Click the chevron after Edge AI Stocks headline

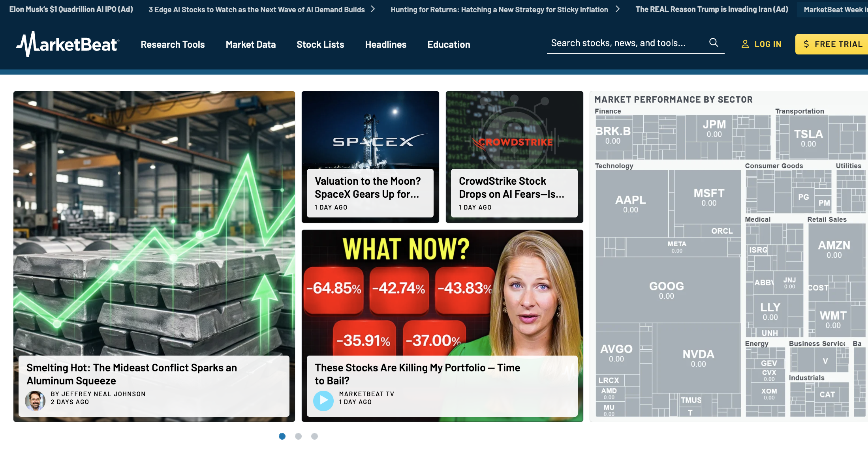tap(372, 9)
